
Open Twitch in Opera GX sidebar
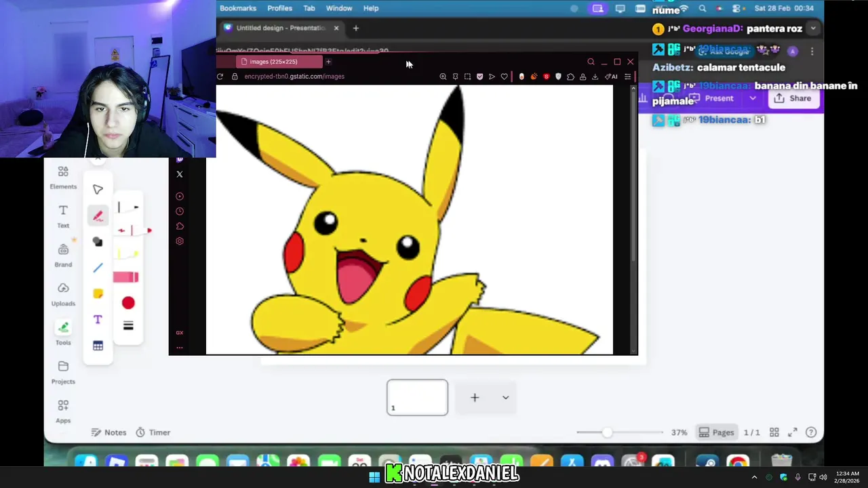pos(180,159)
